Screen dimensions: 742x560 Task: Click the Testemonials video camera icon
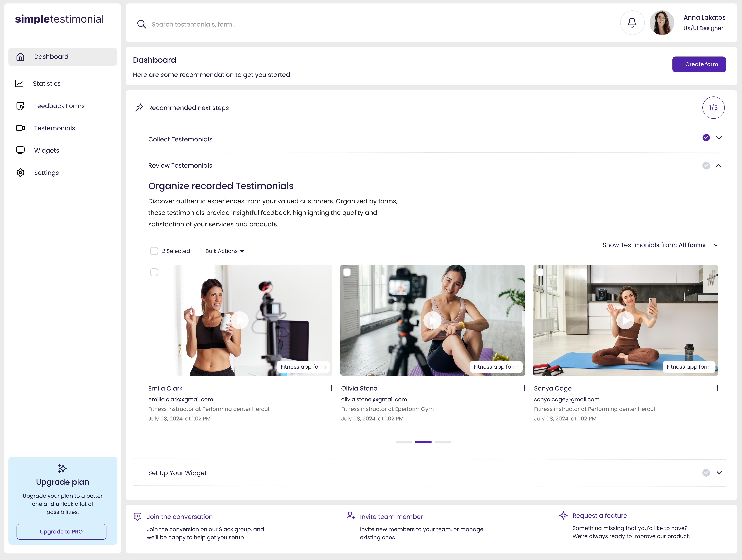20,128
